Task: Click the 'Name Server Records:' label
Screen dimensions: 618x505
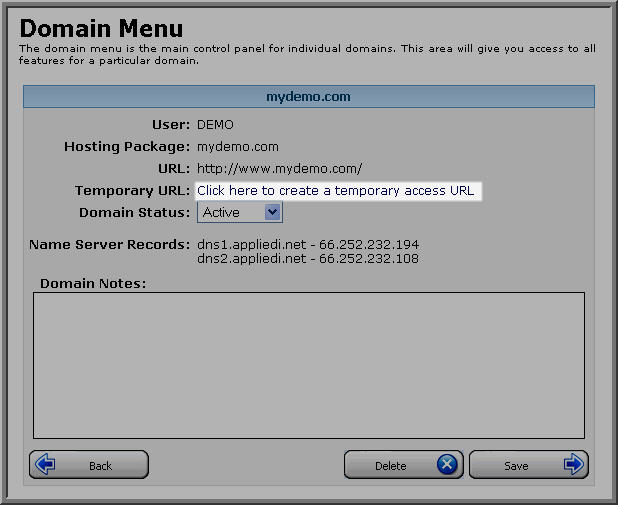Action: [110, 244]
